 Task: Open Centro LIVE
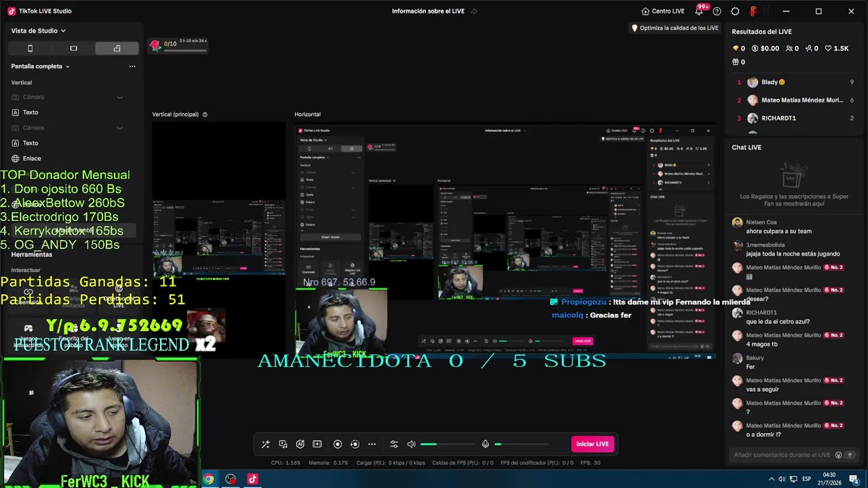pyautogui.click(x=663, y=11)
